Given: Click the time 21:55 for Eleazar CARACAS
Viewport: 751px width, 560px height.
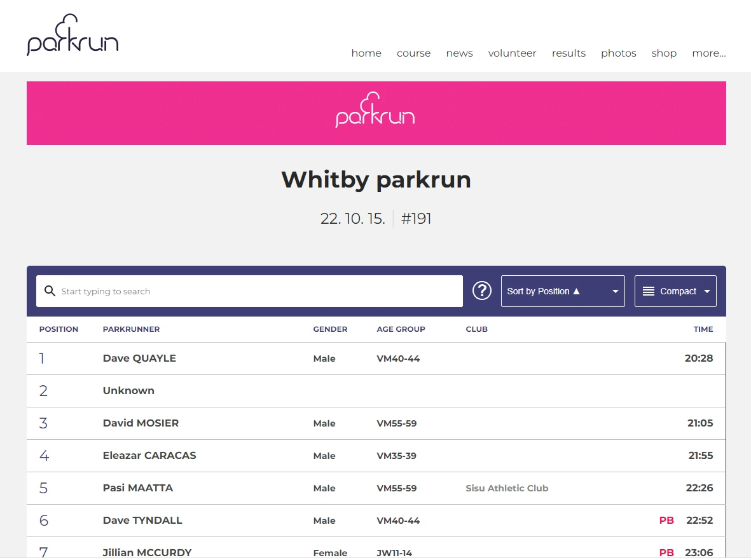Looking at the screenshot, I should click(701, 456).
